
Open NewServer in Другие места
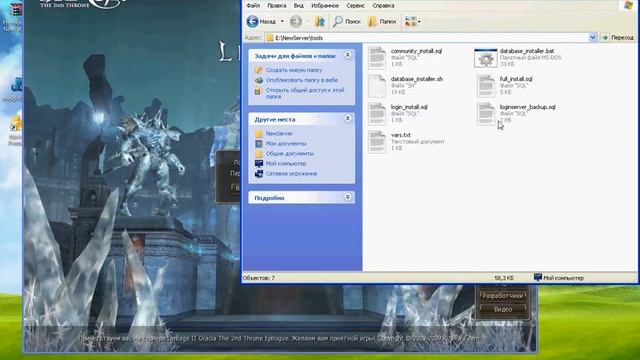[x=279, y=133]
